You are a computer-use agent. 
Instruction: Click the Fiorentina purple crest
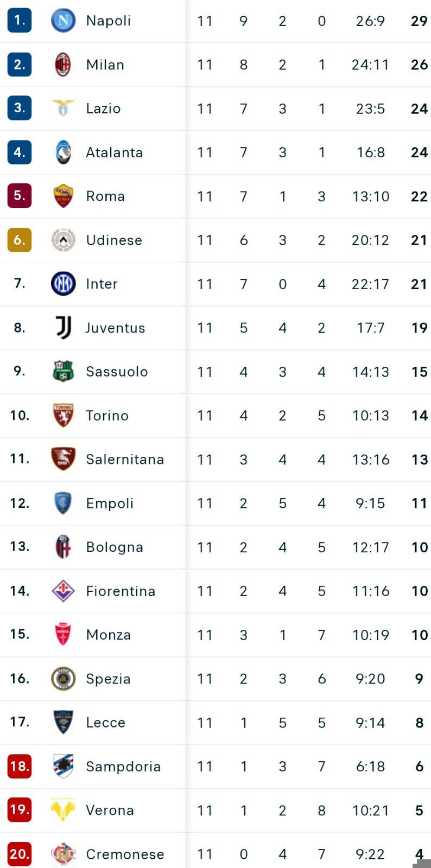click(63, 590)
